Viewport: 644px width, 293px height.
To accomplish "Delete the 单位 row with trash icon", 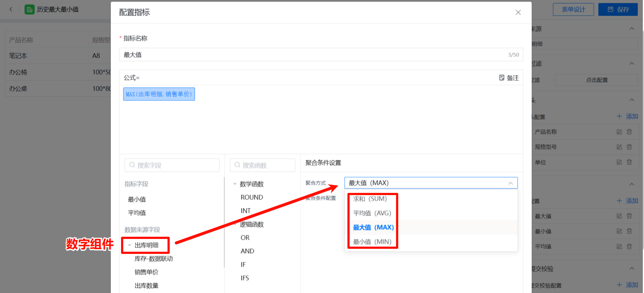I will (629, 162).
